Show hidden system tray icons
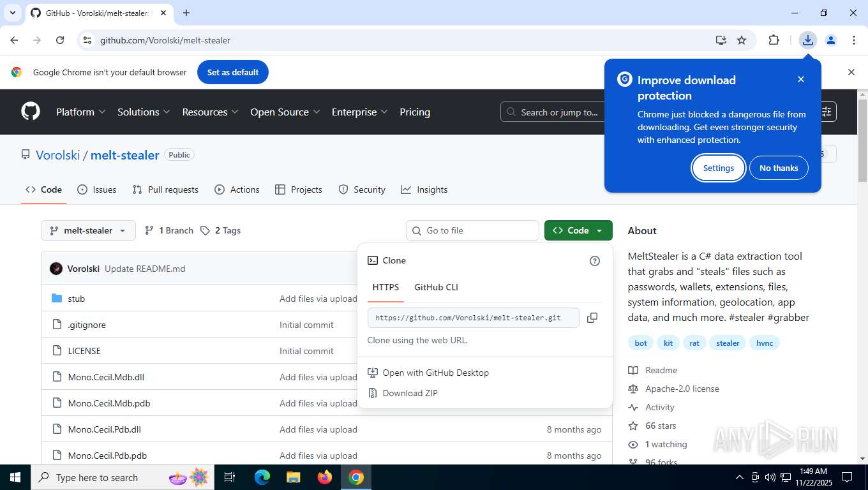Image resolution: width=868 pixels, height=490 pixels. pyautogui.click(x=740, y=477)
